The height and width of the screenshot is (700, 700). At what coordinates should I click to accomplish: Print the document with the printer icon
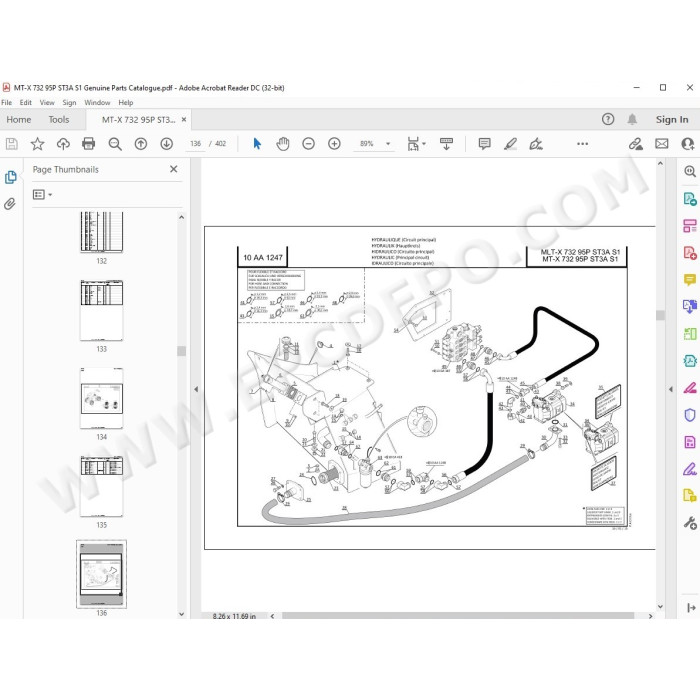point(89,144)
